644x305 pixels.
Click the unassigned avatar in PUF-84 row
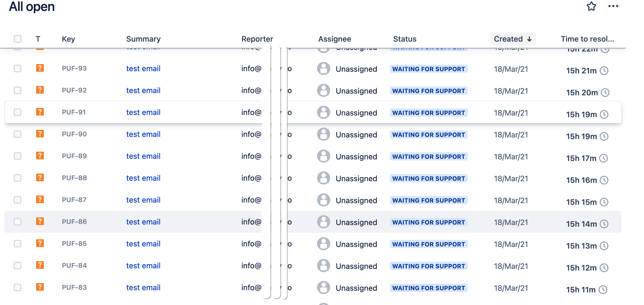[324, 266]
